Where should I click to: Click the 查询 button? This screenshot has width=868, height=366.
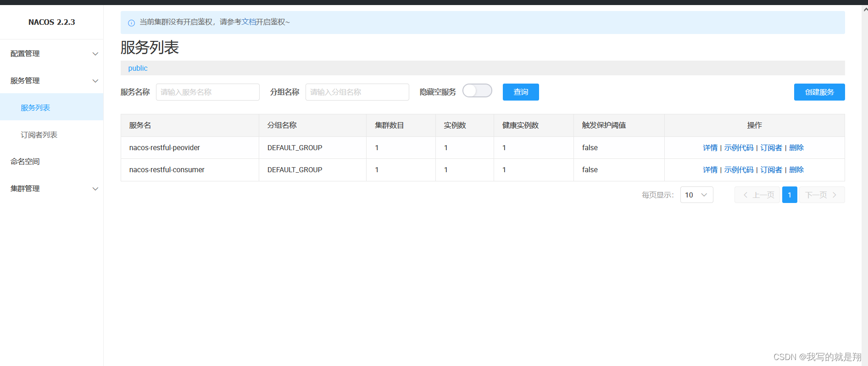(x=521, y=92)
